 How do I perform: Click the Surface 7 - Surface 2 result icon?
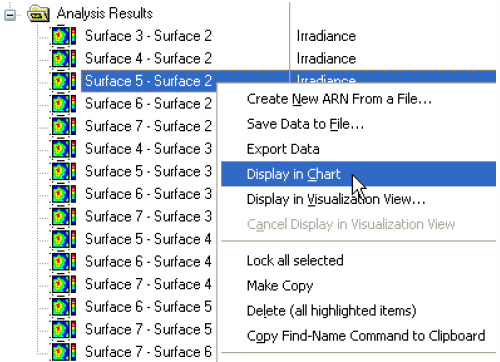click(x=64, y=126)
